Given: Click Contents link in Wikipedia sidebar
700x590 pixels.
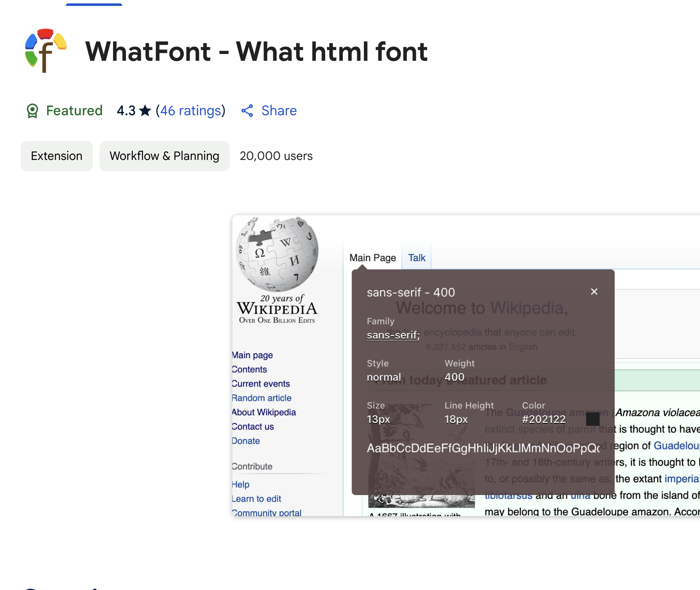Looking at the screenshot, I should pyautogui.click(x=250, y=370).
